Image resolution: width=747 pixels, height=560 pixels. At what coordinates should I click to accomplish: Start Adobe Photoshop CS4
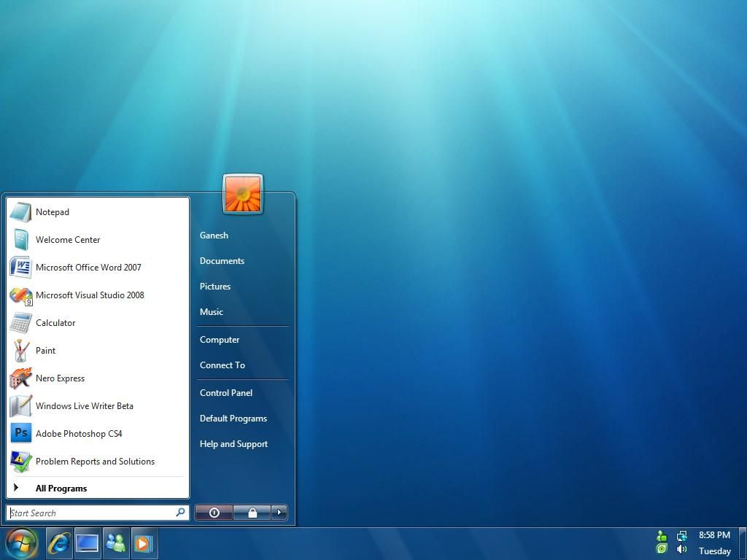pos(78,434)
